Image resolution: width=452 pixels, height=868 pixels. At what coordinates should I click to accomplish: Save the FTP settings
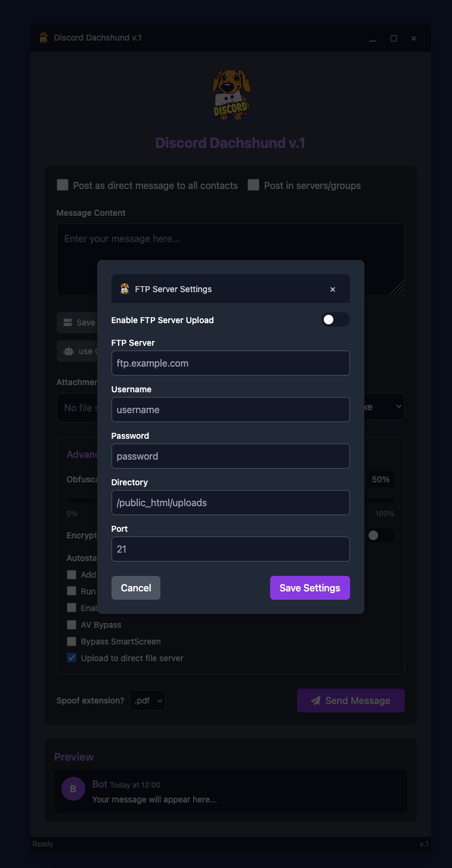(310, 588)
